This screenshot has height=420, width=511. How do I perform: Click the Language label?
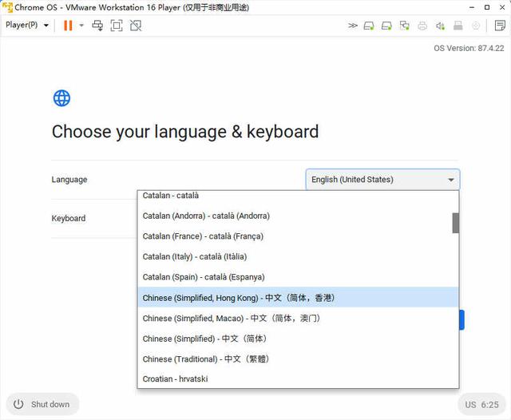pyautogui.click(x=69, y=180)
